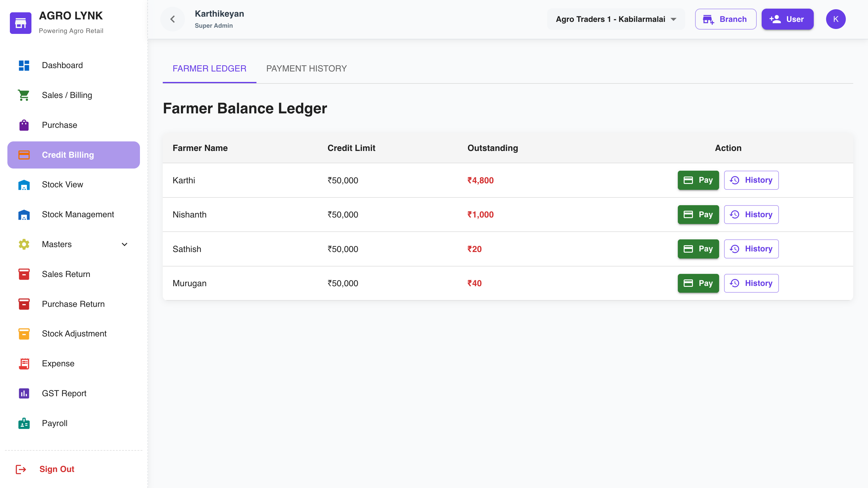Open the Purchase menu item

tap(73, 125)
